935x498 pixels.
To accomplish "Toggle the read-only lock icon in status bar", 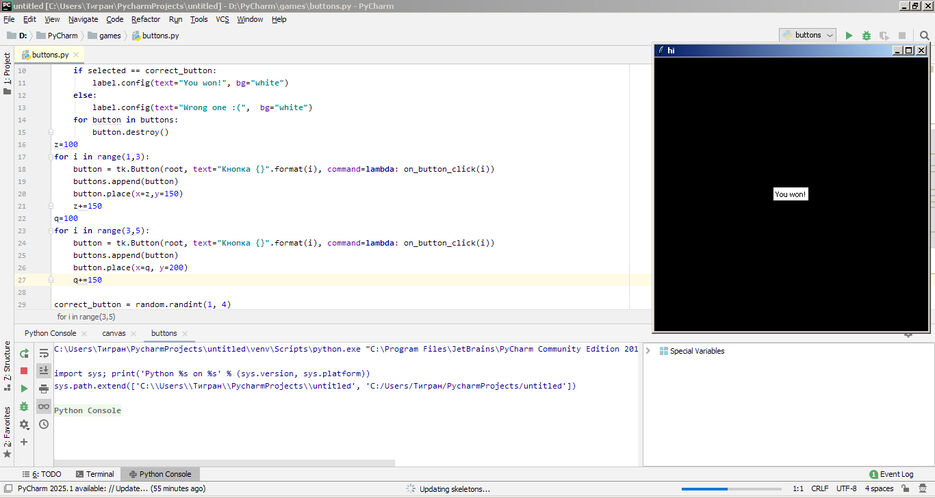I will [905, 488].
